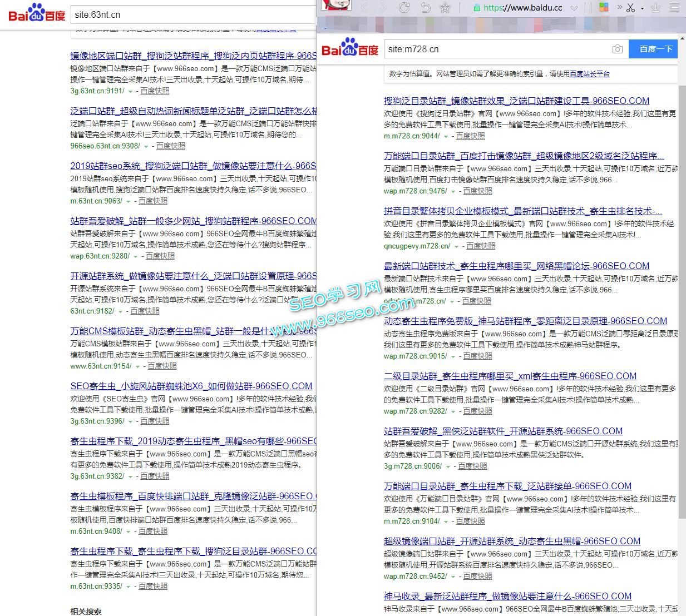Viewport: 686px width, 616px height.
Task: Open 百度快照 for 3g.63nt.cn:9396/
Action: click(x=155, y=421)
